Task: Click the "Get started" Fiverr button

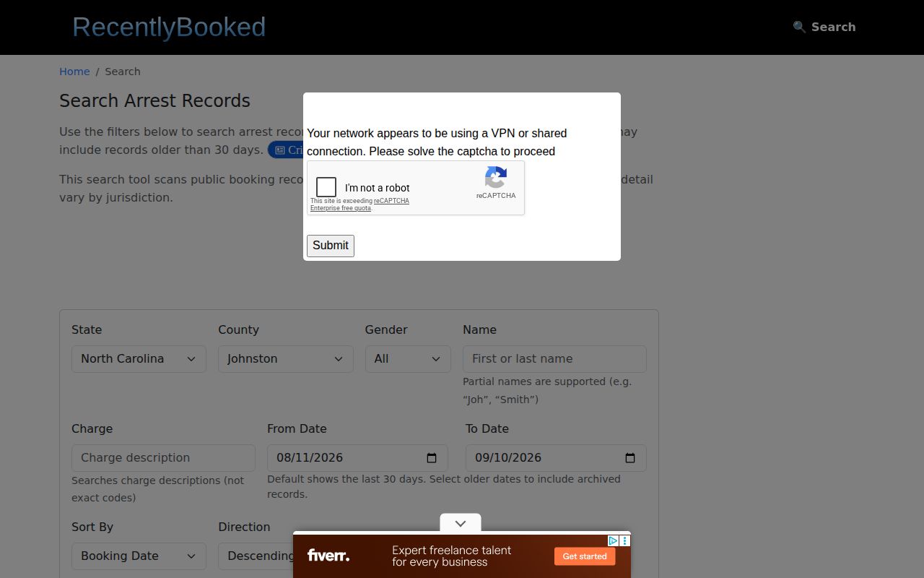Action: click(585, 556)
